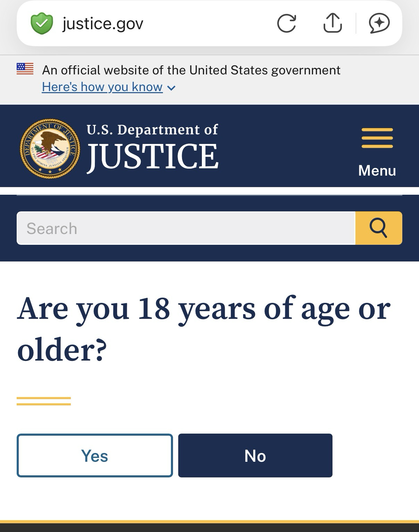Open the share sheet icon
The image size is (419, 532).
tap(332, 23)
